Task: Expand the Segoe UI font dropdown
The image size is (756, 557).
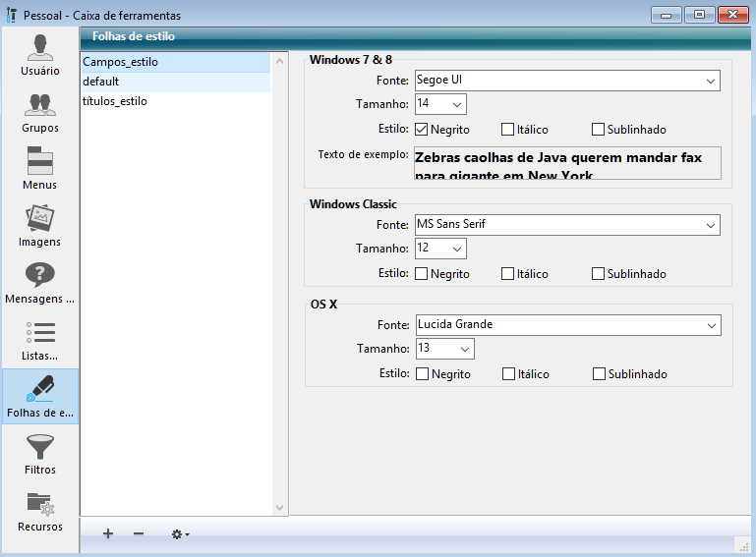Action: coord(710,81)
